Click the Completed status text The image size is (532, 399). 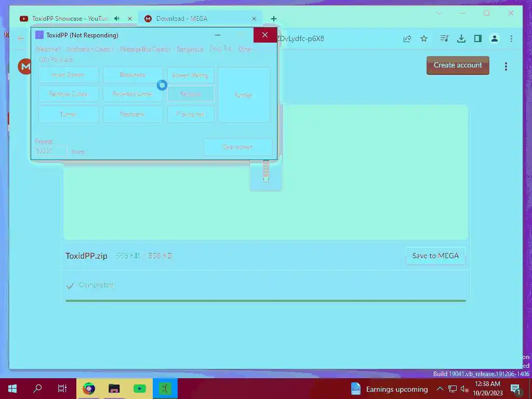pos(96,285)
